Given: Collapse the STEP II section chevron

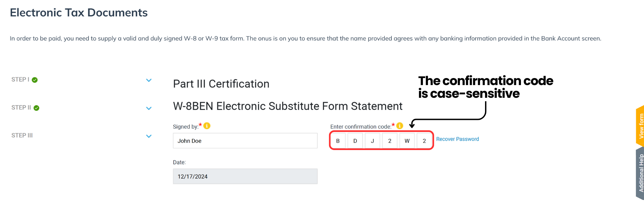Looking at the screenshot, I should point(149,108).
